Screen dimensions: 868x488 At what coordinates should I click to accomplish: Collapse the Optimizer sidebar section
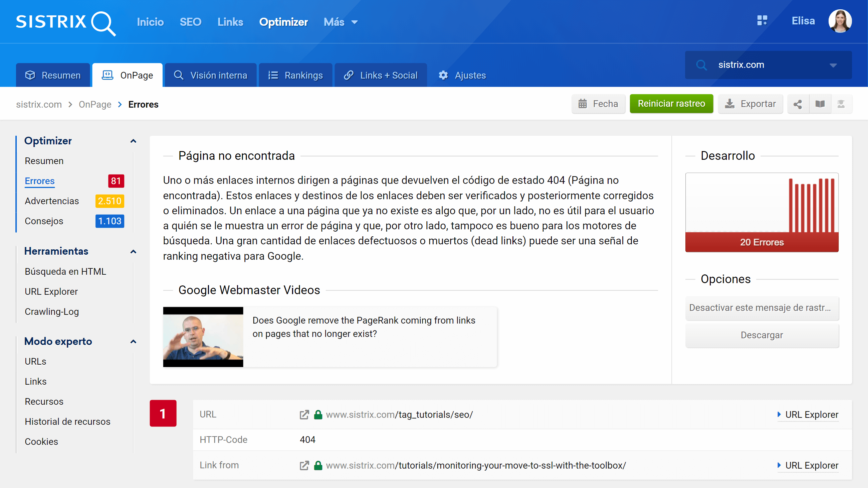pos(134,141)
